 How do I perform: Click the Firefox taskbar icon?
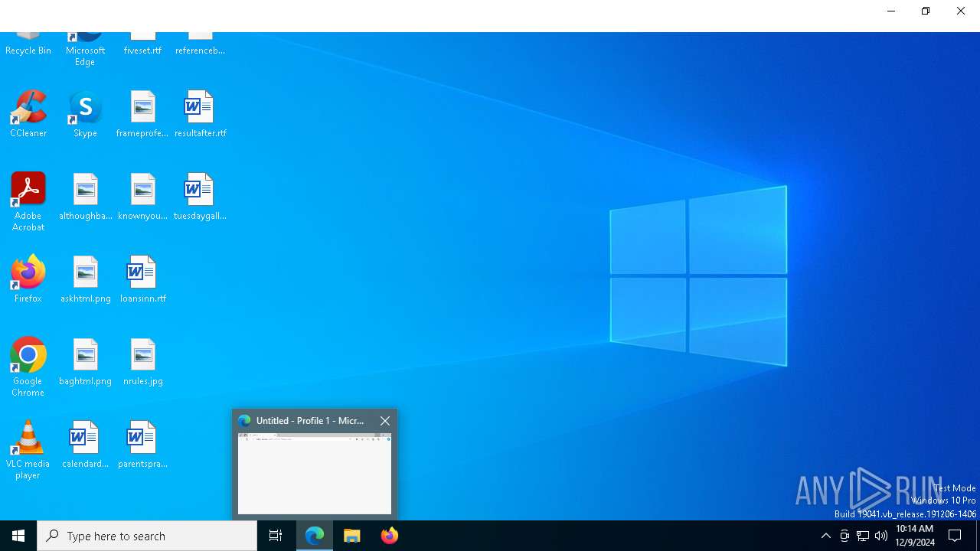(x=390, y=536)
